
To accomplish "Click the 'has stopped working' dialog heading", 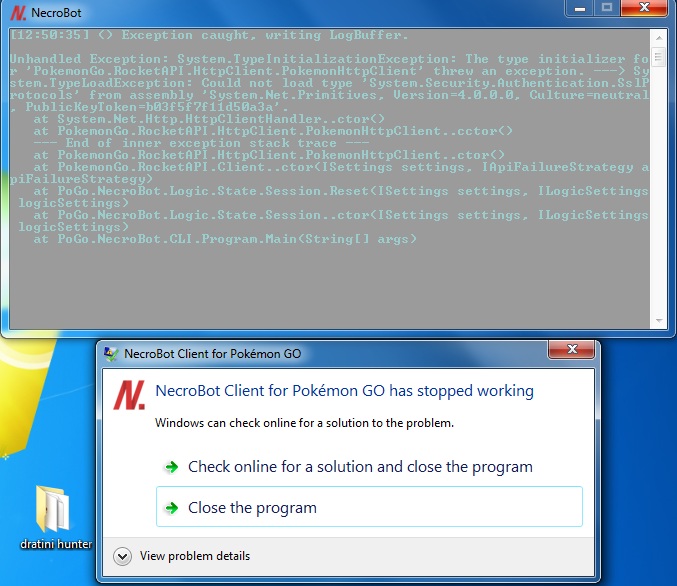I will (x=345, y=391).
